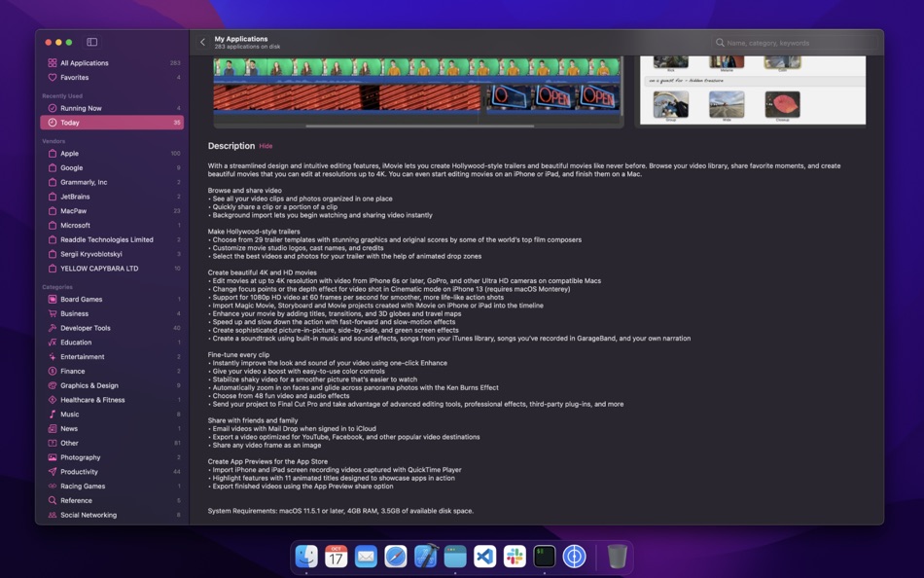Filter by vendor Google

point(112,167)
